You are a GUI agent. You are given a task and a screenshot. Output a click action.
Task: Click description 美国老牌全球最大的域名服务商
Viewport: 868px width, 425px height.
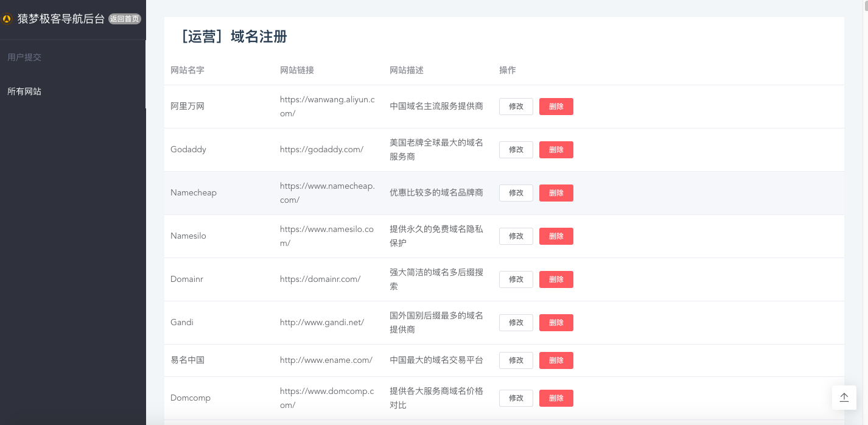pos(436,150)
